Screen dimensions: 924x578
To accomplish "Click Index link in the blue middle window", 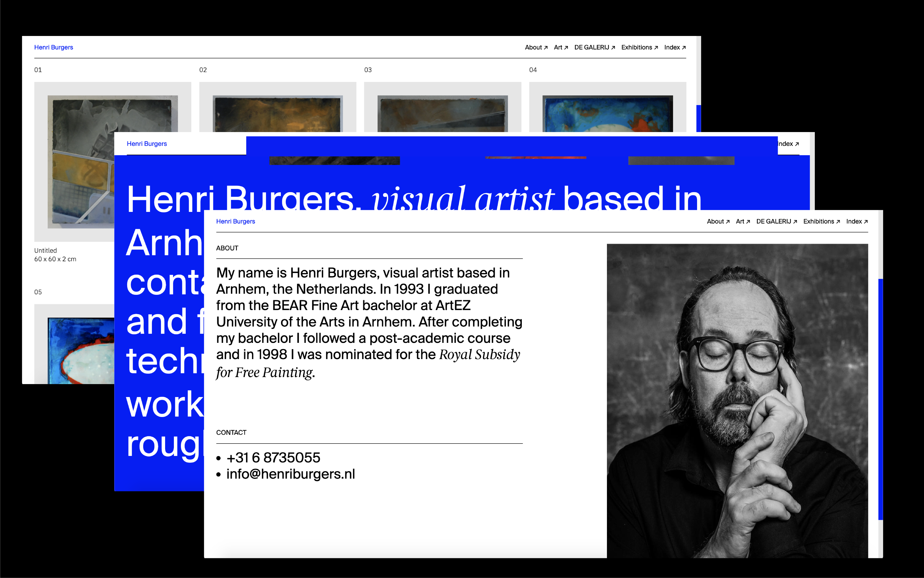I will (x=788, y=144).
